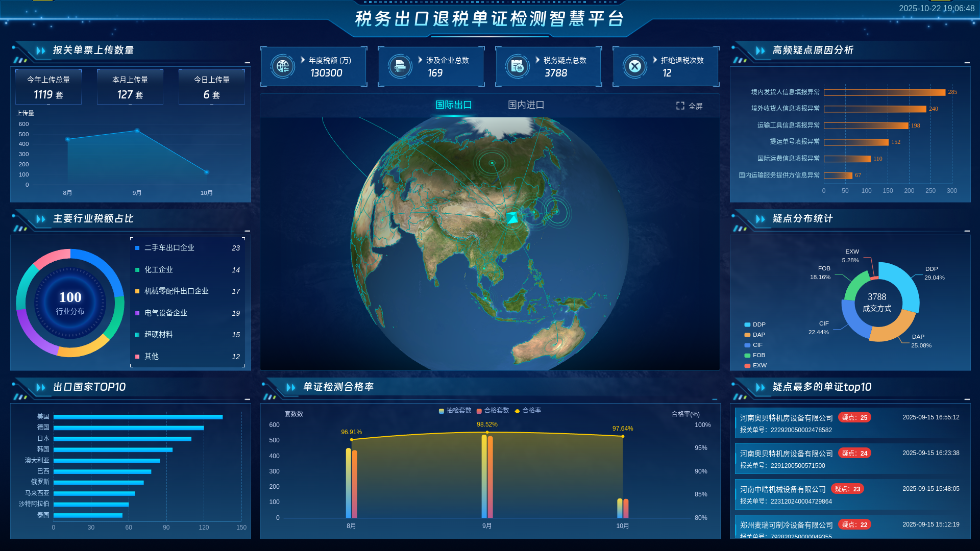Collapse the 出口国家TOP10 panel dash
The height and width of the screenshot is (551, 980).
pos(247,399)
